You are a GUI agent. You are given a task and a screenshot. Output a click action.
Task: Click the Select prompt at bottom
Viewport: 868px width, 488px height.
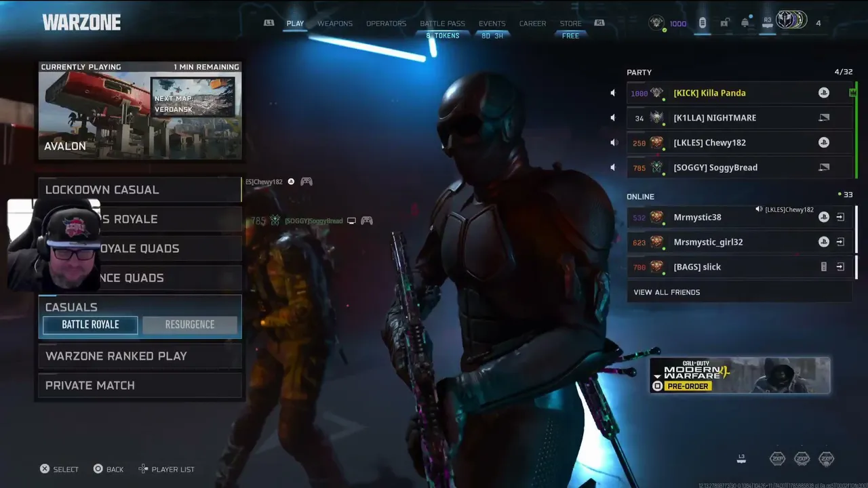pyautogui.click(x=59, y=469)
